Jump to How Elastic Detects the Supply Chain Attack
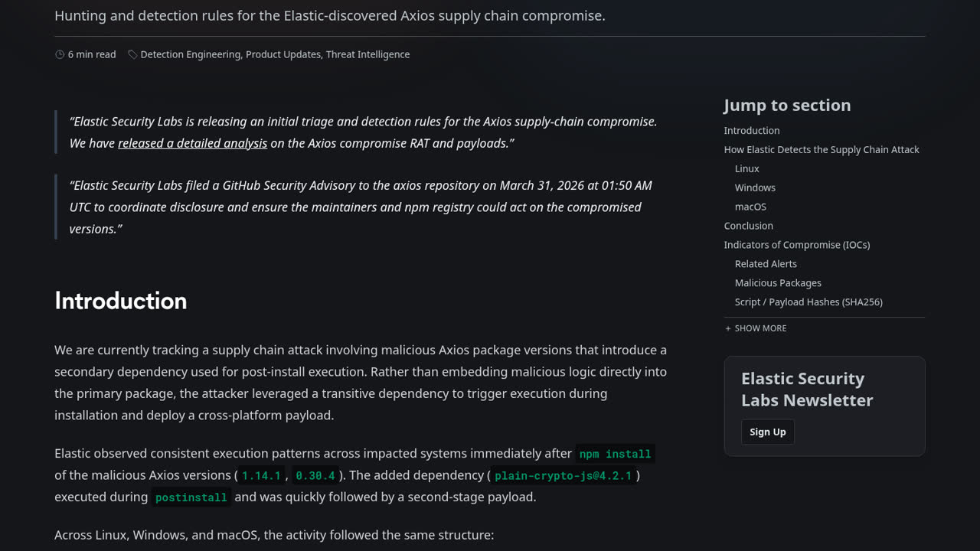Screen dimensions: 980x551 (x=822, y=150)
